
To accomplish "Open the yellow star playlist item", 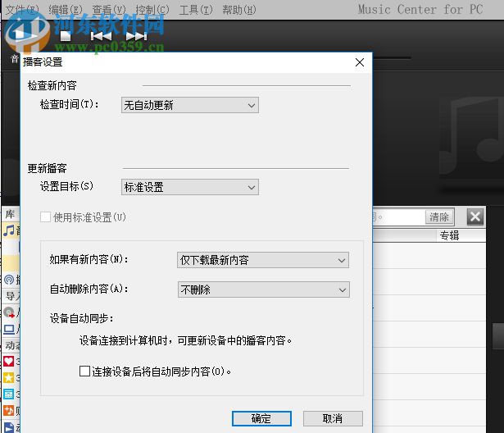I will click(x=9, y=377).
